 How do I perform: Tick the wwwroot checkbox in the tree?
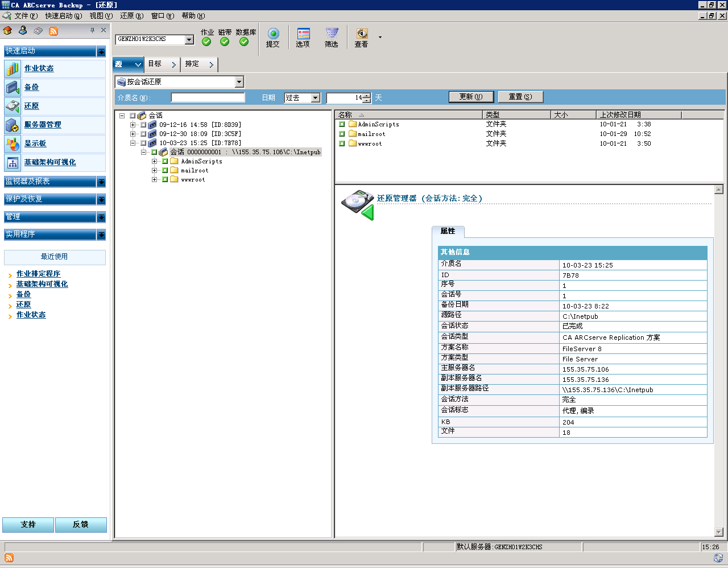165,179
